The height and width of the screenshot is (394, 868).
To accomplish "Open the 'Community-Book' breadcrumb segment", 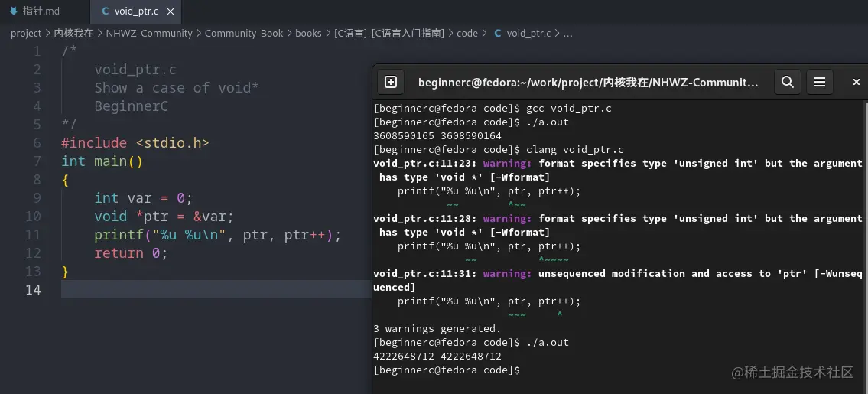I will point(243,33).
